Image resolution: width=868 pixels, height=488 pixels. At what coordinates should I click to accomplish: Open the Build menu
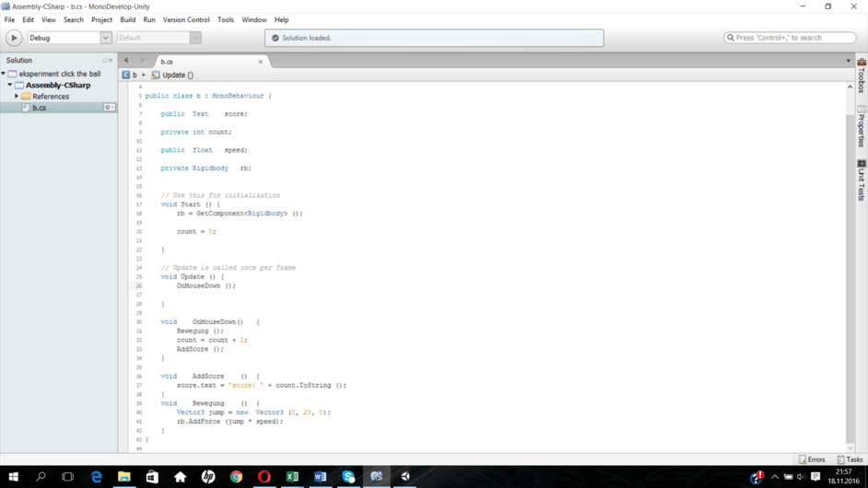pos(128,19)
